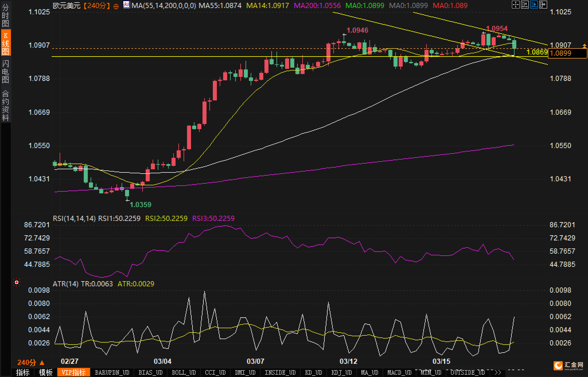588x377 pixels.
Task: Click the 汇金网 logo
Action: (x=569, y=366)
